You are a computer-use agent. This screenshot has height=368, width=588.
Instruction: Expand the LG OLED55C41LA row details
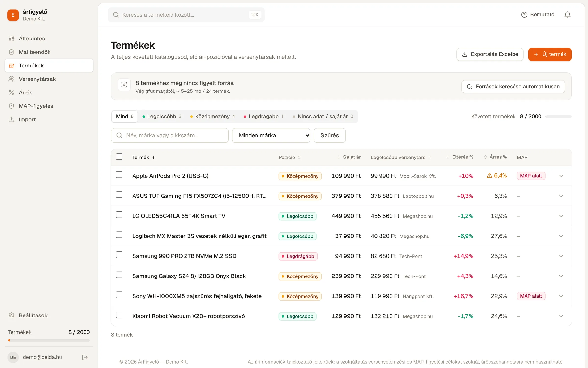[561, 216]
